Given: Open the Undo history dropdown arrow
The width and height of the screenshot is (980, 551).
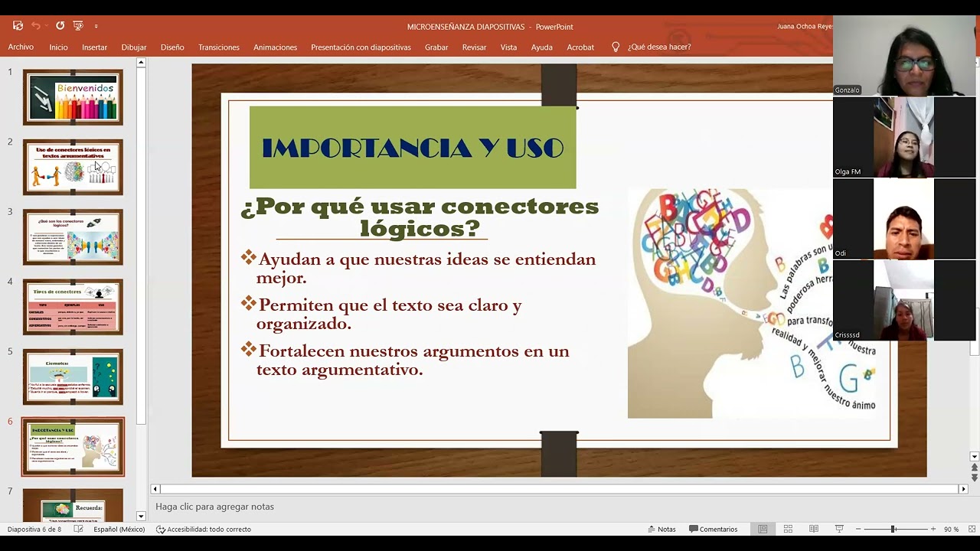Looking at the screenshot, I should tap(46, 27).
